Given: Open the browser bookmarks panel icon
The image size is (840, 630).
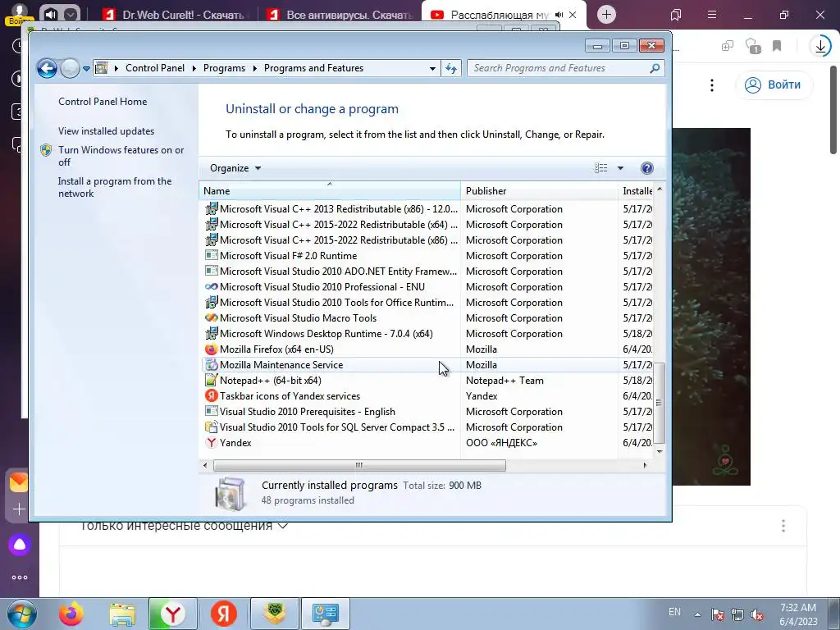Looking at the screenshot, I should [x=676, y=15].
